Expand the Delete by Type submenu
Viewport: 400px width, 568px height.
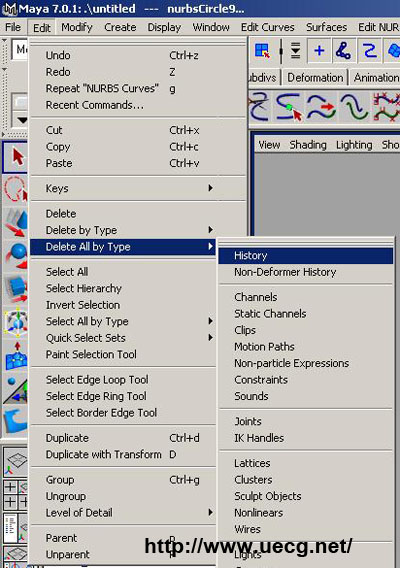211,230
